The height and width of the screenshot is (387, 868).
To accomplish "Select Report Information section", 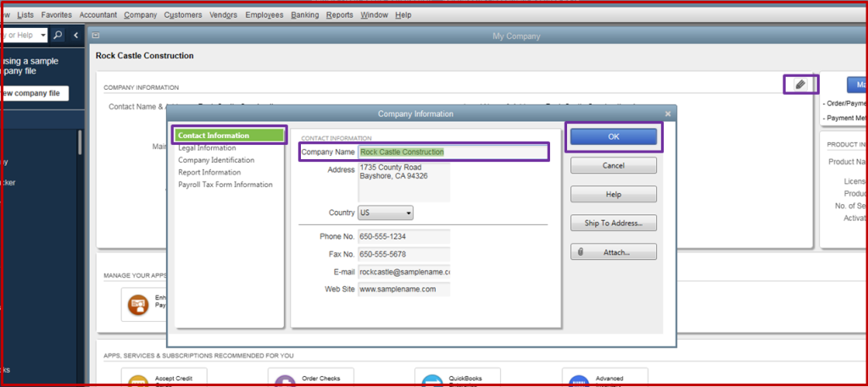I will tap(209, 172).
